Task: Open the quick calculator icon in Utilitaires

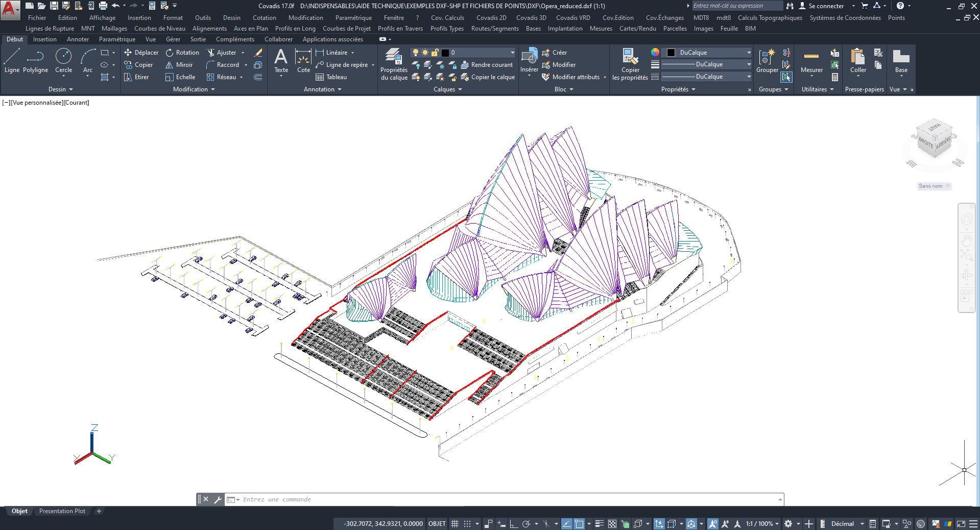Action: (x=835, y=77)
